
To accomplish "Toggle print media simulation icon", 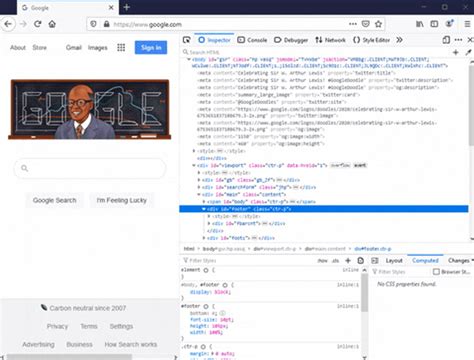I will [360, 261].
